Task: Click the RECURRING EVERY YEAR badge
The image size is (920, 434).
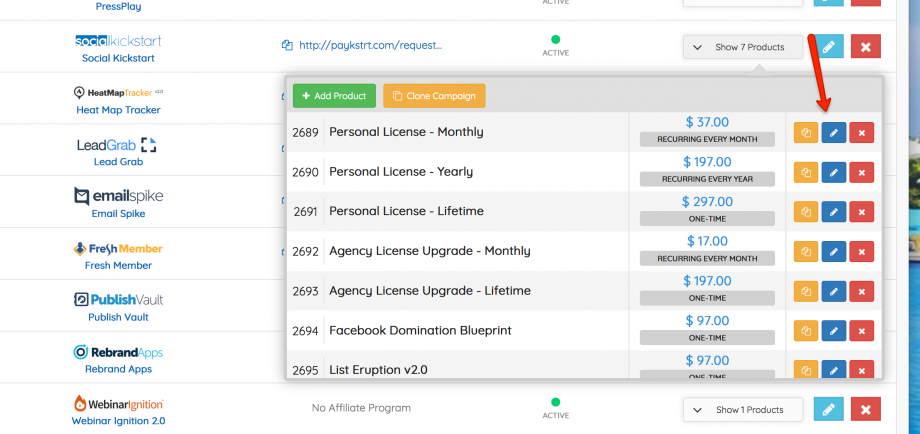Action: point(707,179)
